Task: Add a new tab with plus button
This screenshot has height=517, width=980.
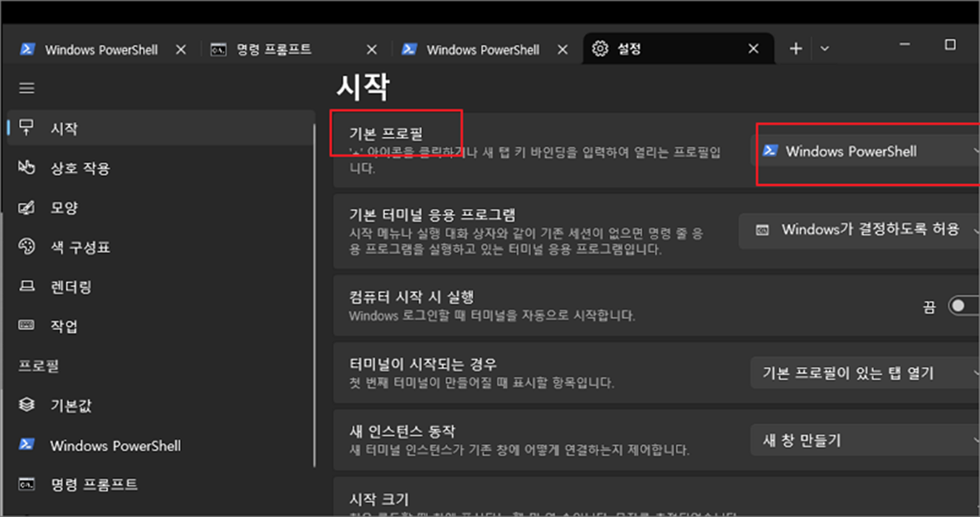Action: (x=795, y=49)
